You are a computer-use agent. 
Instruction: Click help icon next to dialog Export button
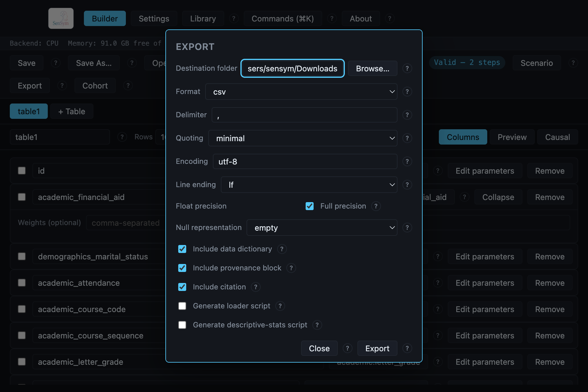(407, 348)
